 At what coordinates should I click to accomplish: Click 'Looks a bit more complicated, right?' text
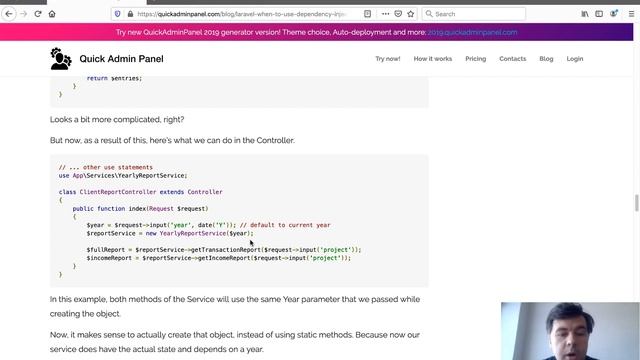pos(117,120)
